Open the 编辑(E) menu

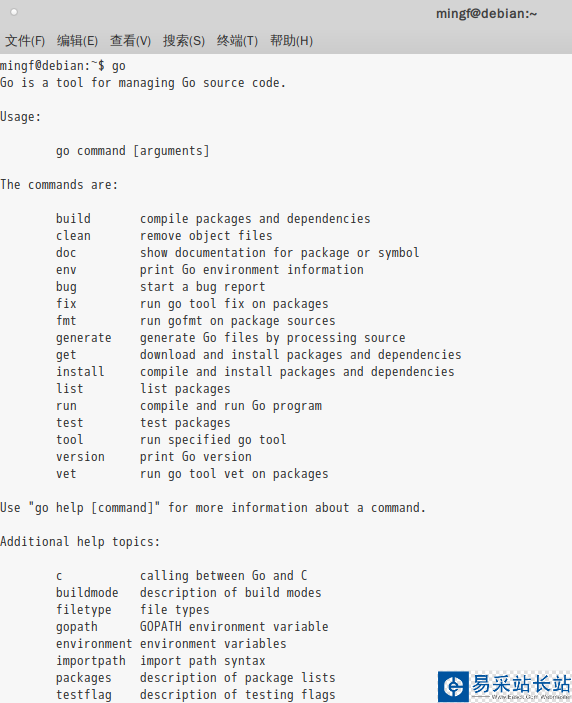77,41
